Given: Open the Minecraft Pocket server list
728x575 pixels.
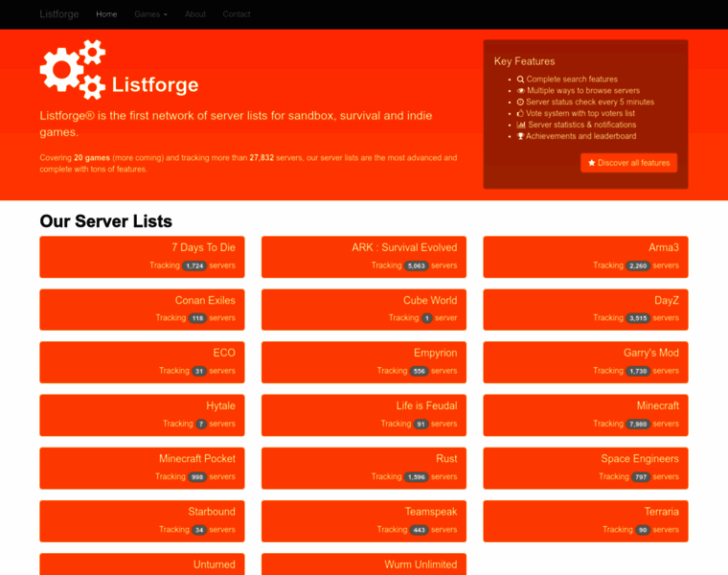Looking at the screenshot, I should 142,469.
